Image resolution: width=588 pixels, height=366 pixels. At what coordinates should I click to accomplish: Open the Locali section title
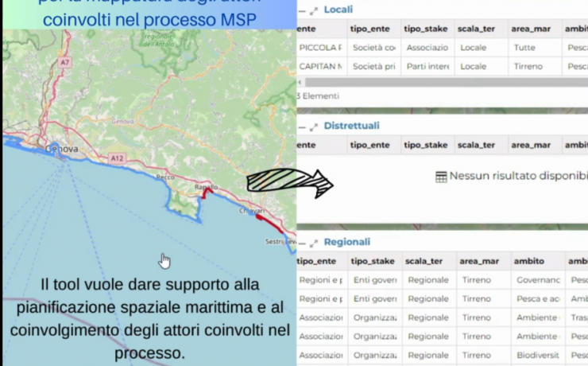pos(338,10)
